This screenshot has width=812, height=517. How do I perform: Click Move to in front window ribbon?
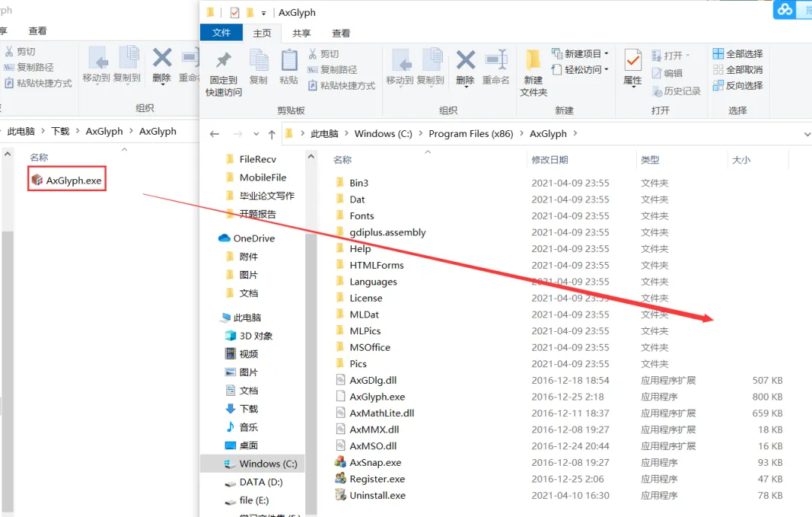(400, 68)
